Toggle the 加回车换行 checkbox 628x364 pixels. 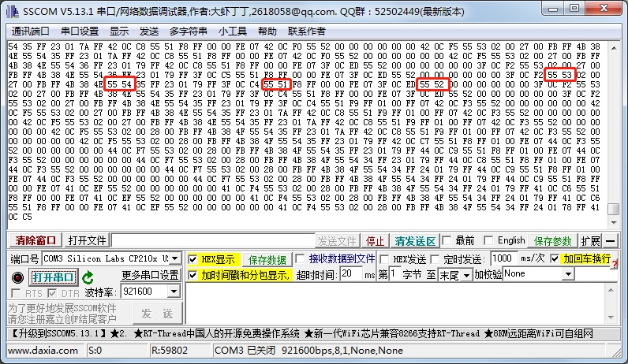pos(555,259)
